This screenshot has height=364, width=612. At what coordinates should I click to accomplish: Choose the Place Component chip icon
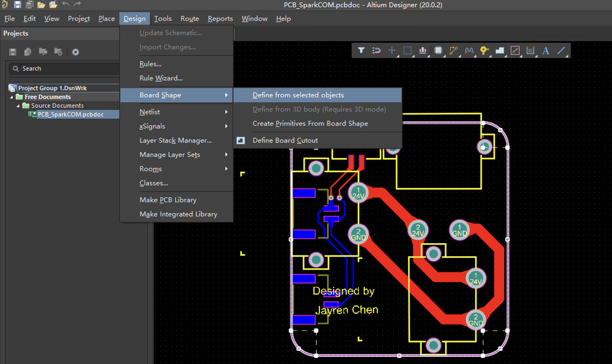(x=438, y=50)
